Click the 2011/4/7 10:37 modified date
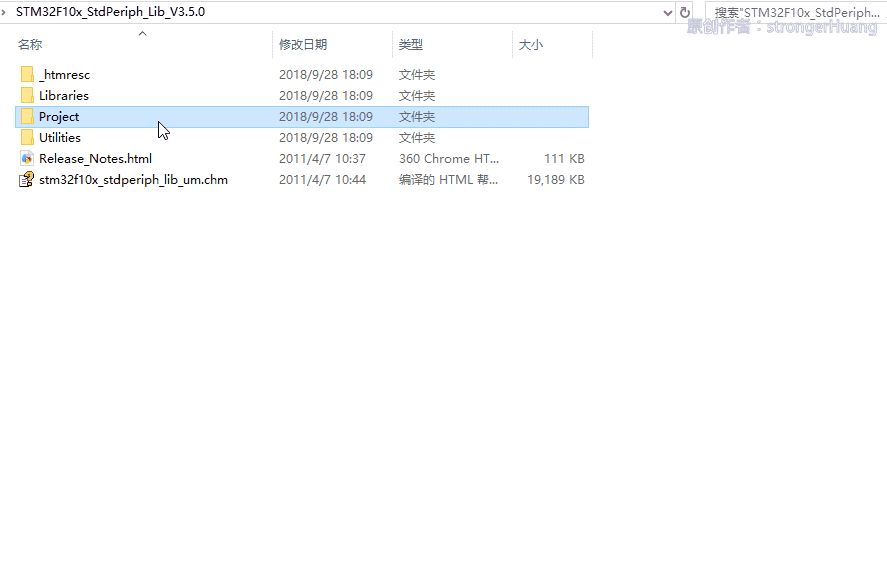Screen dimensions: 887x575 coord(322,158)
